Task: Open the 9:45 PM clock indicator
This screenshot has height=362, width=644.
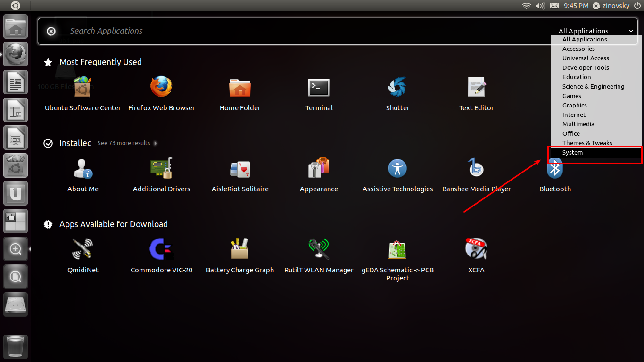Action: [x=576, y=6]
